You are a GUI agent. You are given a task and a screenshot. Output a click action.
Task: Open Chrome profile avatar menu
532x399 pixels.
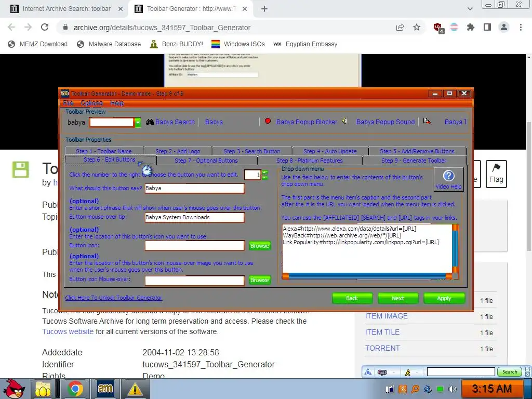[x=504, y=27]
